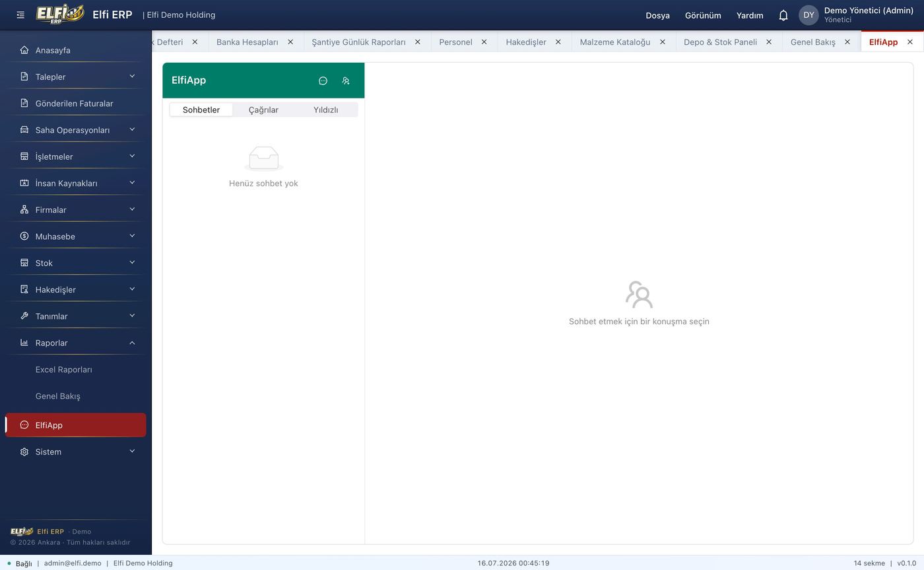Switch to the Yıldızlı segment
This screenshot has width=924, height=570.
[325, 110]
